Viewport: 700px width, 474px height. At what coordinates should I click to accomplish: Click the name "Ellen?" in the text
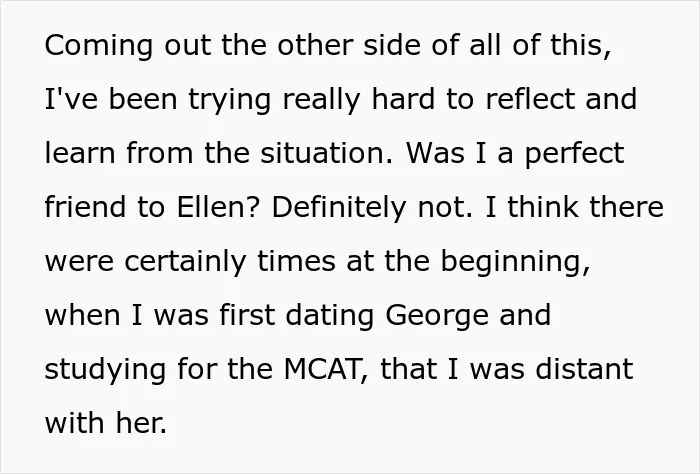tap(218, 207)
